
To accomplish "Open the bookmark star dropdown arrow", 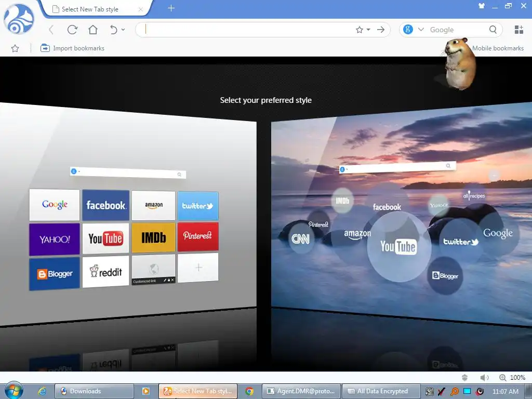I will pos(368,30).
